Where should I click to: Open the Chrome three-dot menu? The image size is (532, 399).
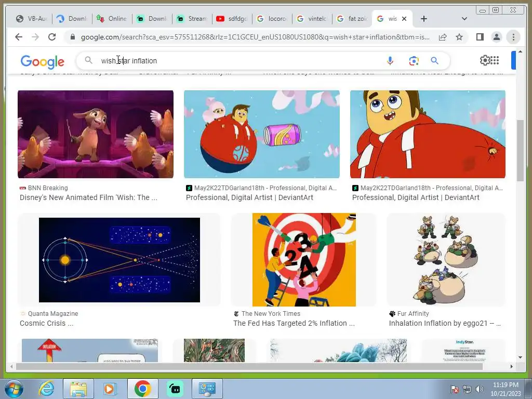point(513,37)
